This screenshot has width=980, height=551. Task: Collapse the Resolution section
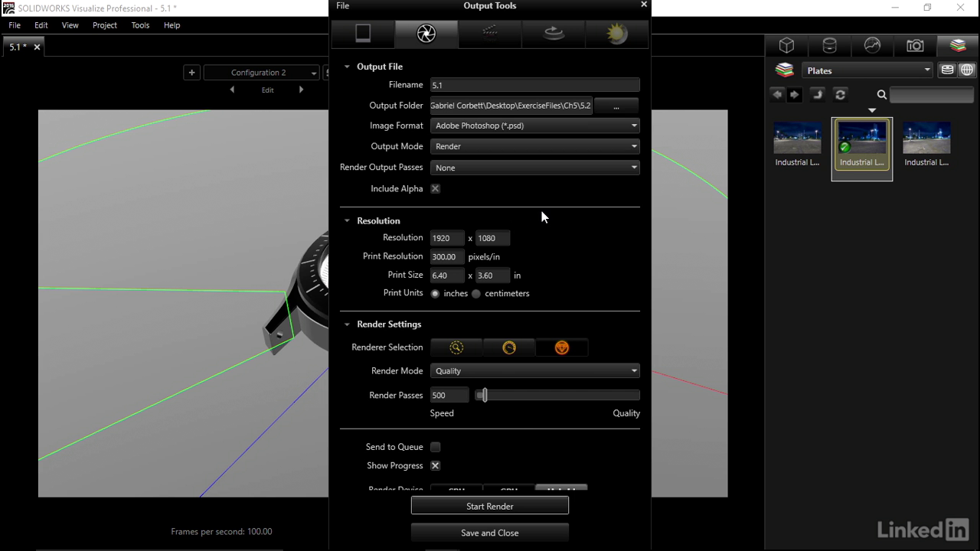(347, 220)
